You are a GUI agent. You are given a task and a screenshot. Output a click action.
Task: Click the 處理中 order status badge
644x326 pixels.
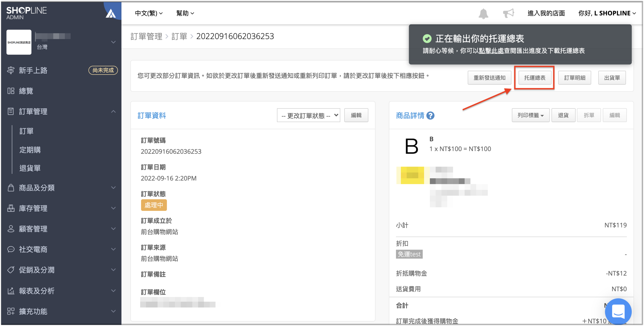tap(154, 205)
